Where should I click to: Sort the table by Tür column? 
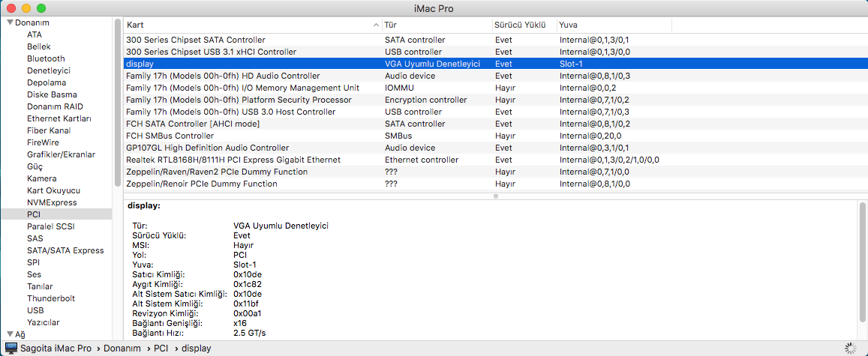[435, 25]
